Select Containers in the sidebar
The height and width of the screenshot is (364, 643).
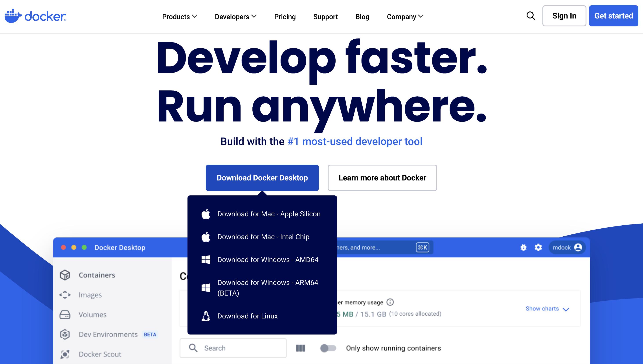coord(97,275)
